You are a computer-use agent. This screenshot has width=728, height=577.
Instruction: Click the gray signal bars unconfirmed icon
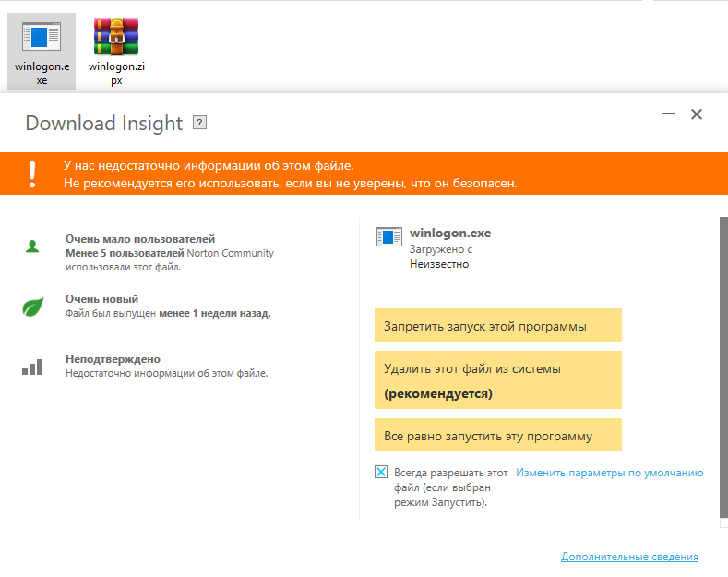click(x=33, y=367)
